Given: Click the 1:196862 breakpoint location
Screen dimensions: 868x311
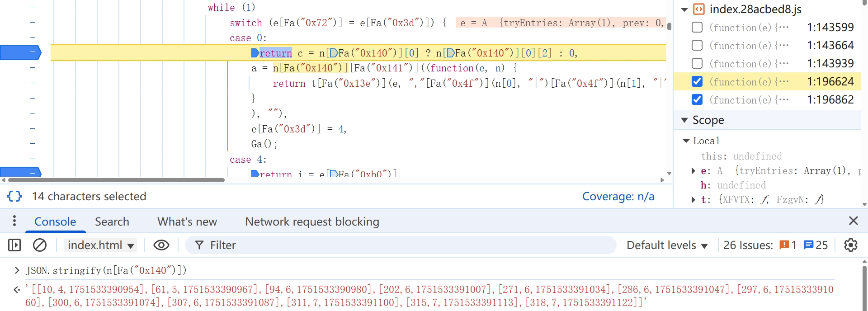Looking at the screenshot, I should (830, 99).
